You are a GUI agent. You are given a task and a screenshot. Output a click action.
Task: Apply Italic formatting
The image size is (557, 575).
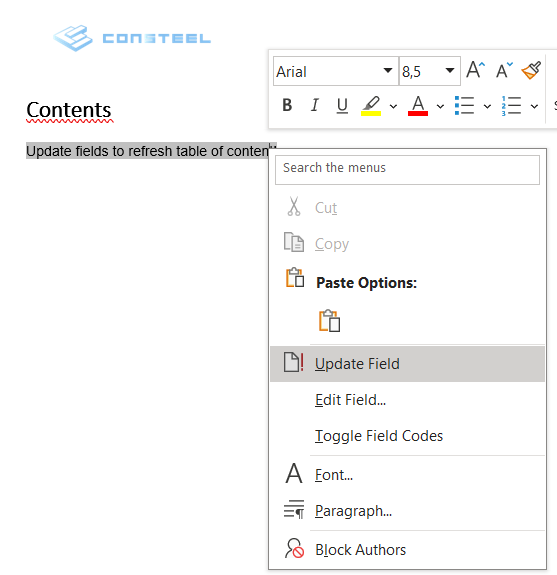[314, 105]
